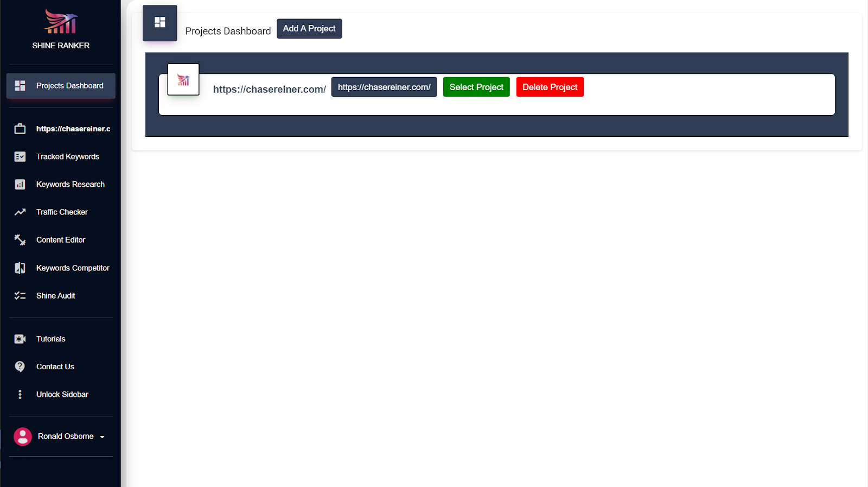Click the Tracked Keywords checklist icon
The image size is (868, 487).
[x=20, y=156]
